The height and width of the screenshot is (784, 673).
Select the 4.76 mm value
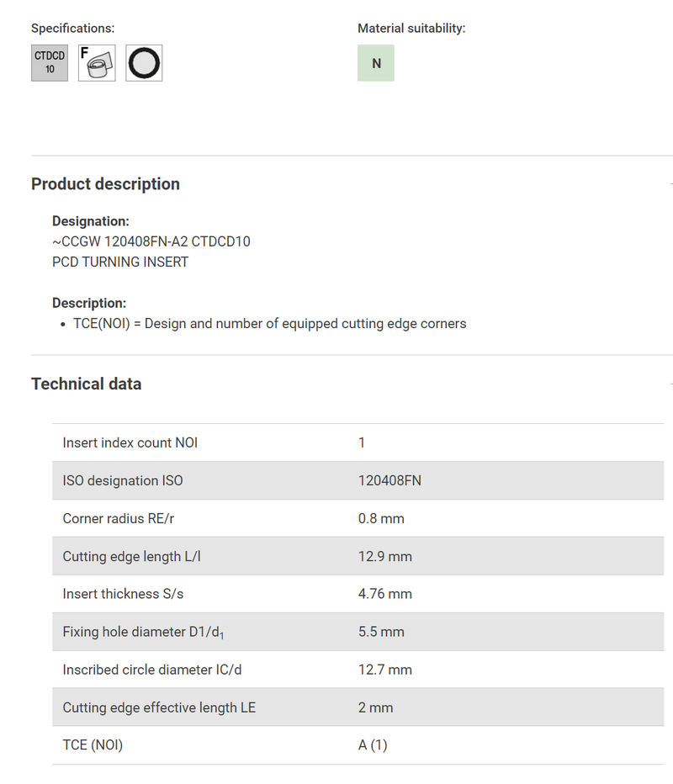(x=385, y=594)
